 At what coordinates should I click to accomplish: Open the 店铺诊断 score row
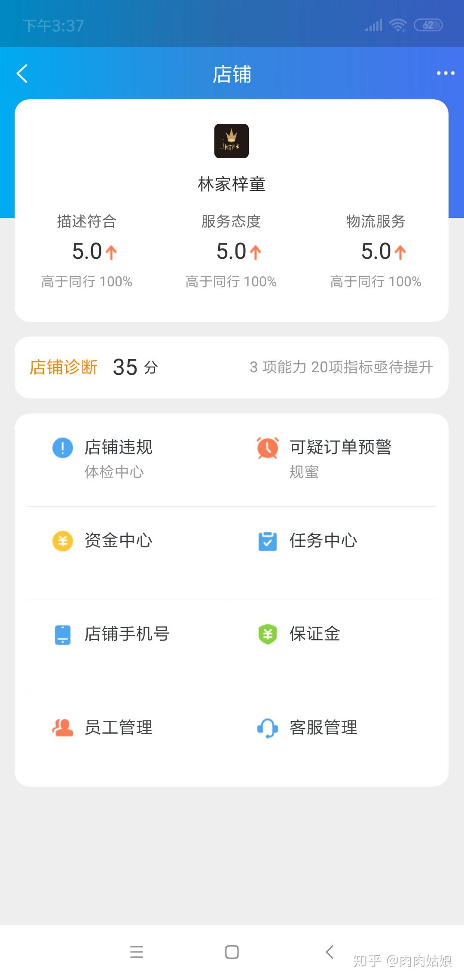(x=232, y=367)
